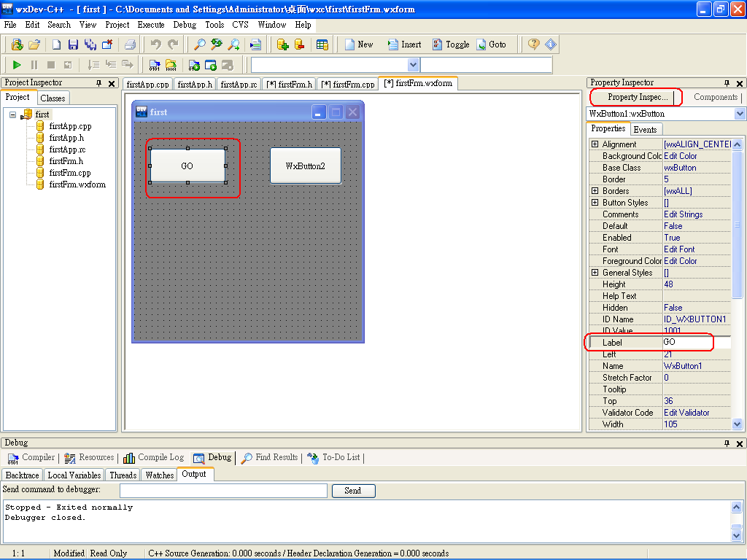Viewport: 747px width, 560px height.
Task: Click the debugger command input field
Action: point(223,490)
